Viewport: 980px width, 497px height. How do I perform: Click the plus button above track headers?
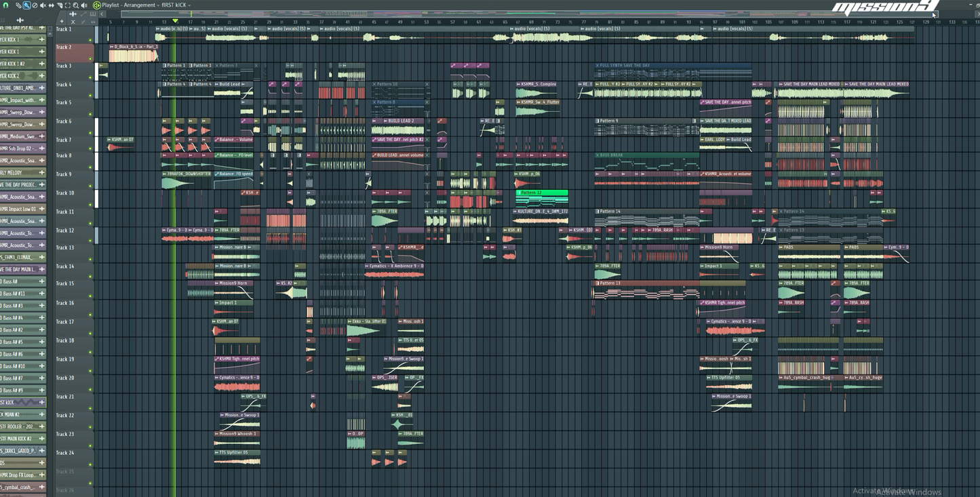click(x=62, y=21)
